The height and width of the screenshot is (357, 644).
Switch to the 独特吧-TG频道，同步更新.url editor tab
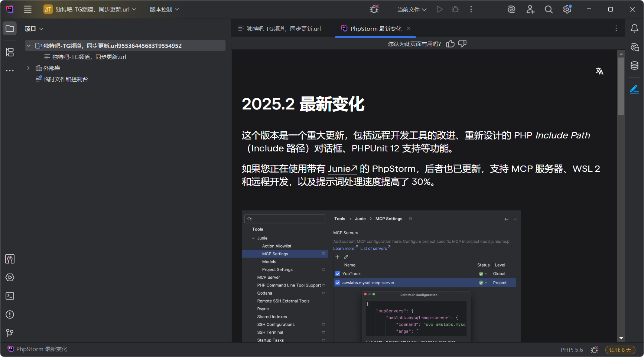pyautogui.click(x=280, y=29)
